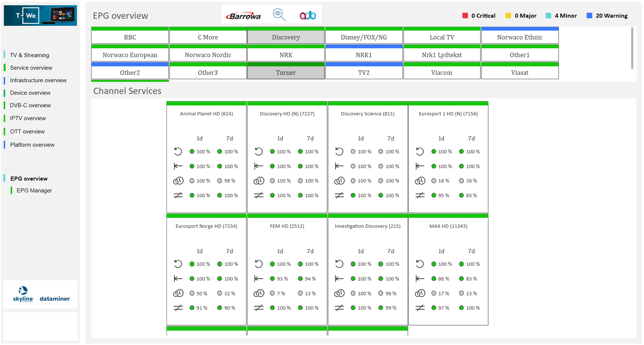Click FEM HD overlap circles icon
The height and width of the screenshot is (345, 644).
click(259, 293)
